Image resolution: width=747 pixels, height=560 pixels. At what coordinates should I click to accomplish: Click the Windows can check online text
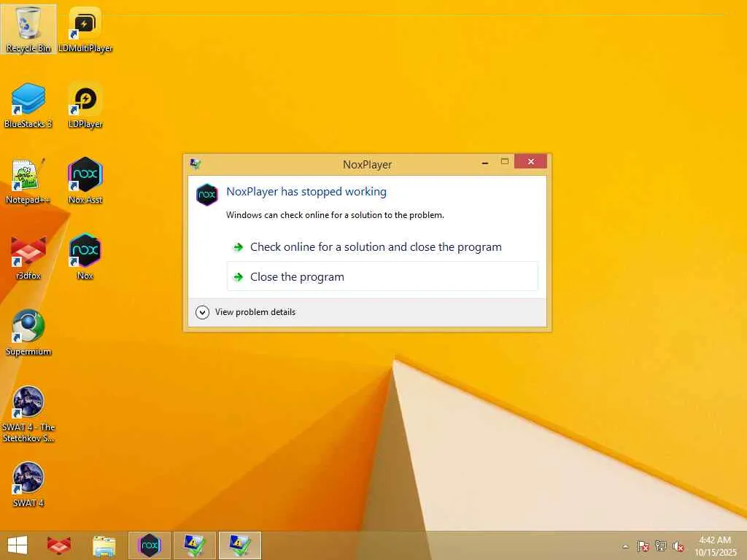pos(335,215)
